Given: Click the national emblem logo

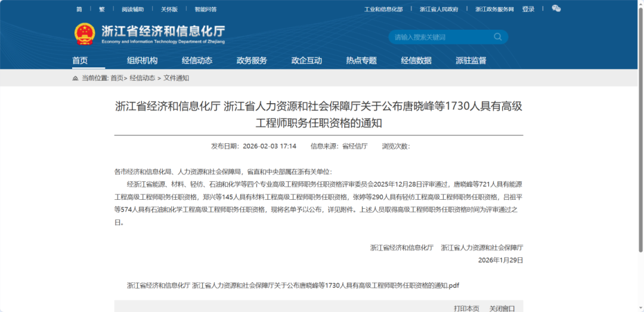Looking at the screenshot, I should (x=85, y=34).
